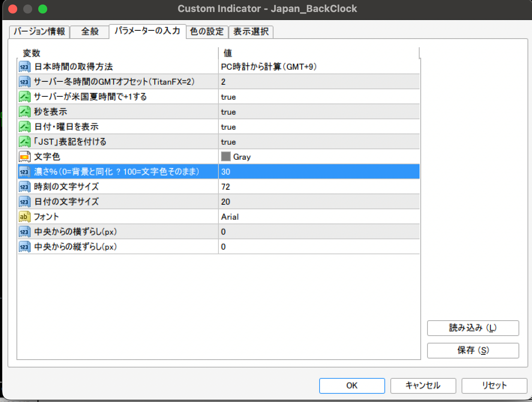Toggle true value for 日付・曜日を表示

319,127
